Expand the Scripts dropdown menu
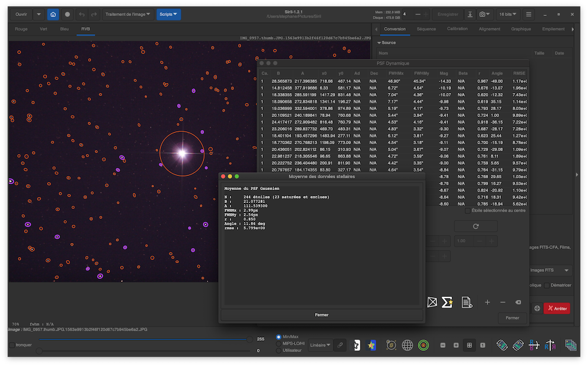 168,14
